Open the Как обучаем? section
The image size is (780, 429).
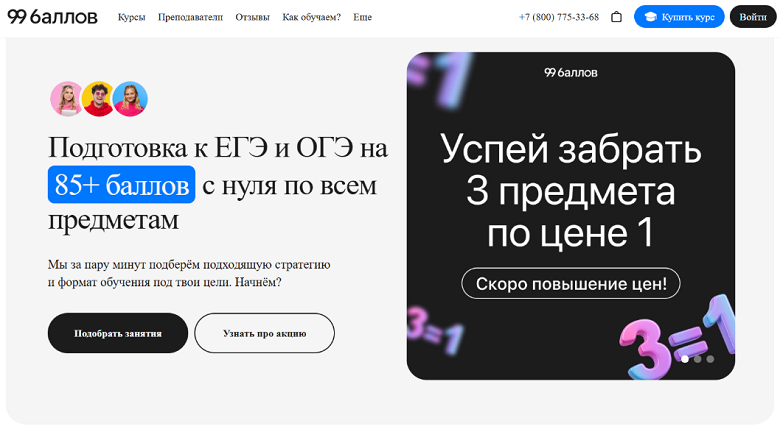coord(311,17)
